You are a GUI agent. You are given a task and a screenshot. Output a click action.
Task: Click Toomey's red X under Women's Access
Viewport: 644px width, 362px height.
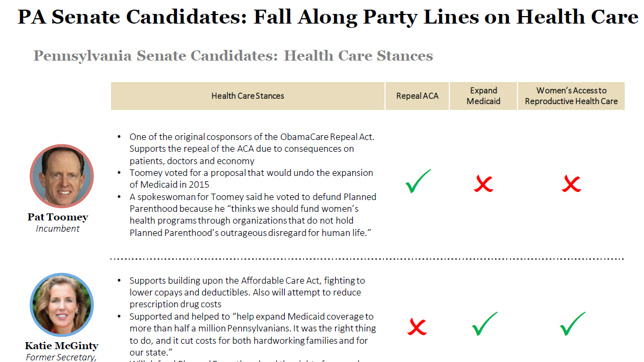click(571, 184)
